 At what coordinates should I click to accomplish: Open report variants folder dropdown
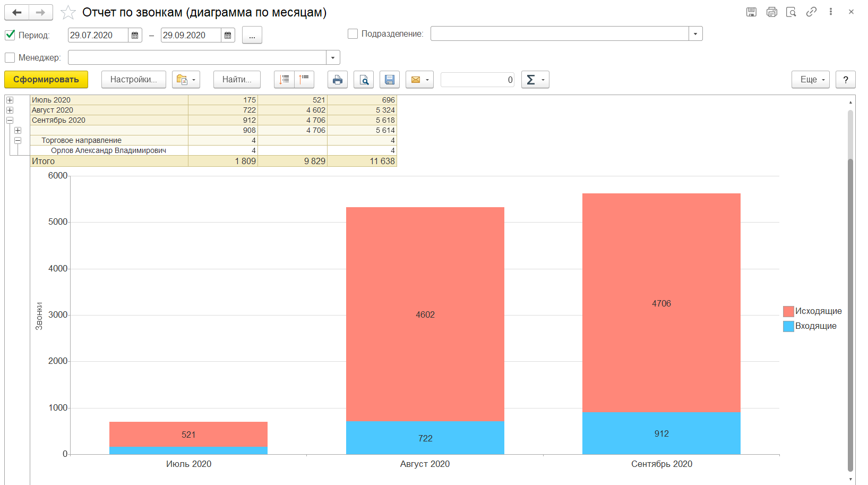tap(186, 80)
